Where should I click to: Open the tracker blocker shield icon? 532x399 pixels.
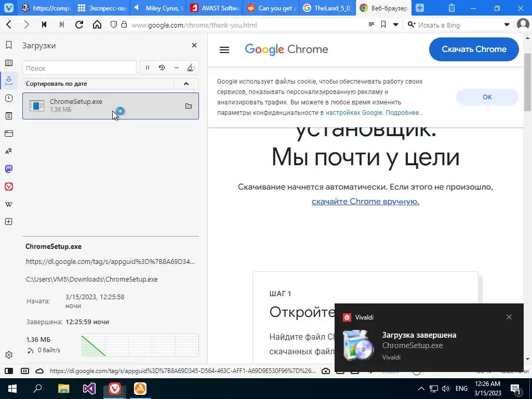click(114, 24)
